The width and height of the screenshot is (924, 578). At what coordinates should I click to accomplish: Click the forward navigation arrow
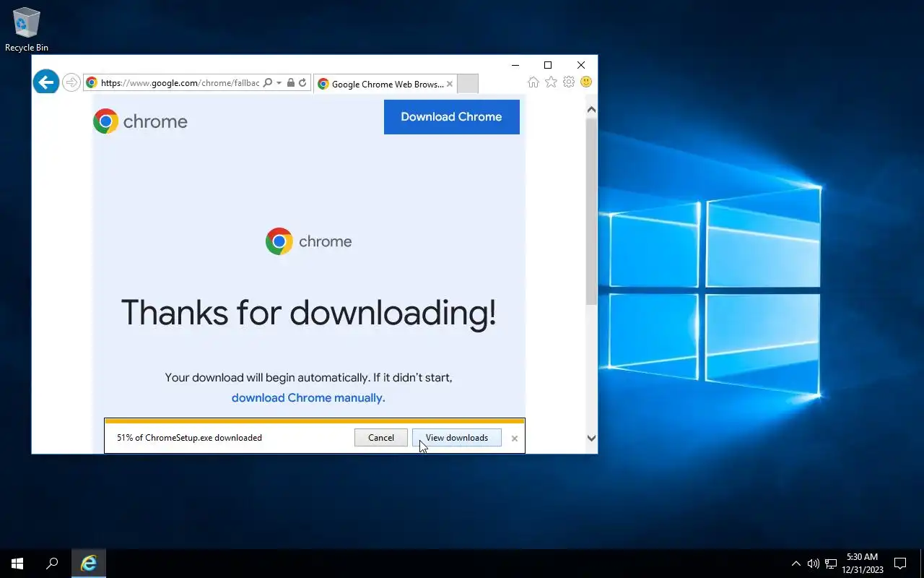click(71, 83)
